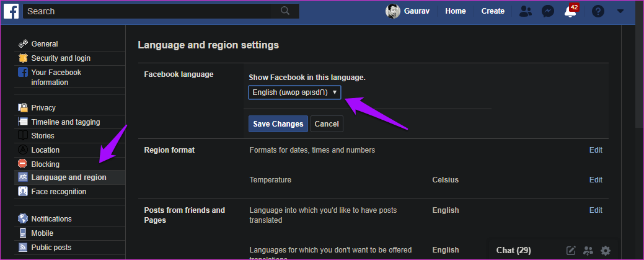The width and height of the screenshot is (644, 260).
Task: Click the Stories book icon
Action: pos(23,135)
